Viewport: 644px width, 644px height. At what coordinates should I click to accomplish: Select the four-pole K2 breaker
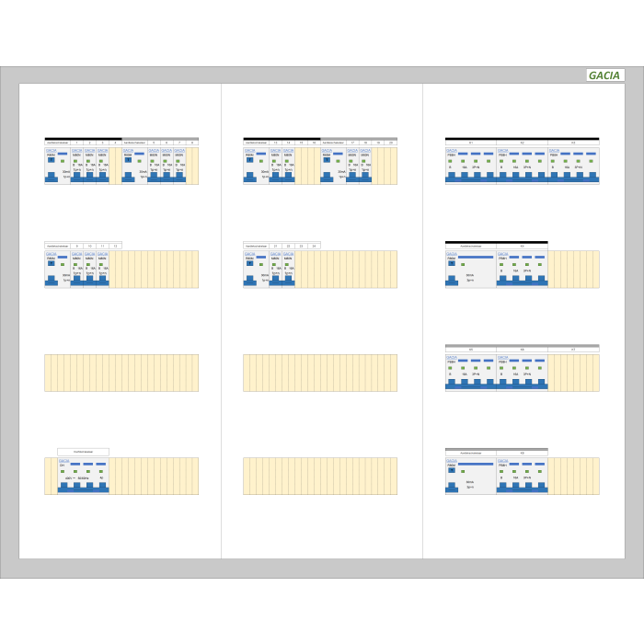point(522,166)
